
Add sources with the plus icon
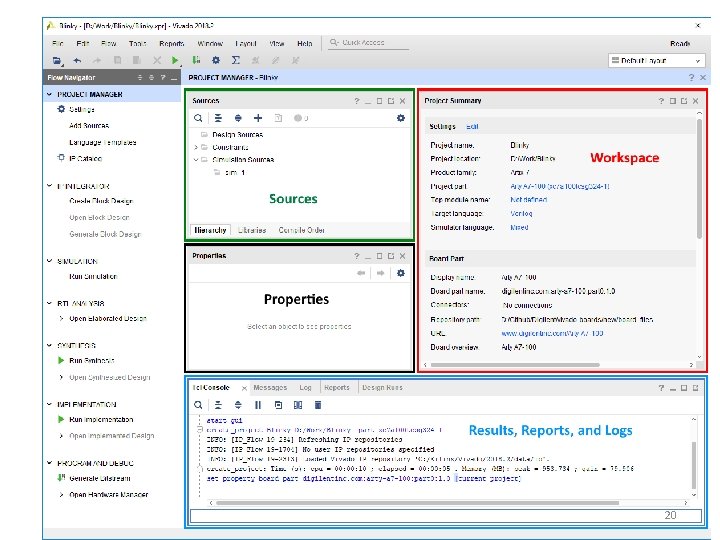pos(258,118)
